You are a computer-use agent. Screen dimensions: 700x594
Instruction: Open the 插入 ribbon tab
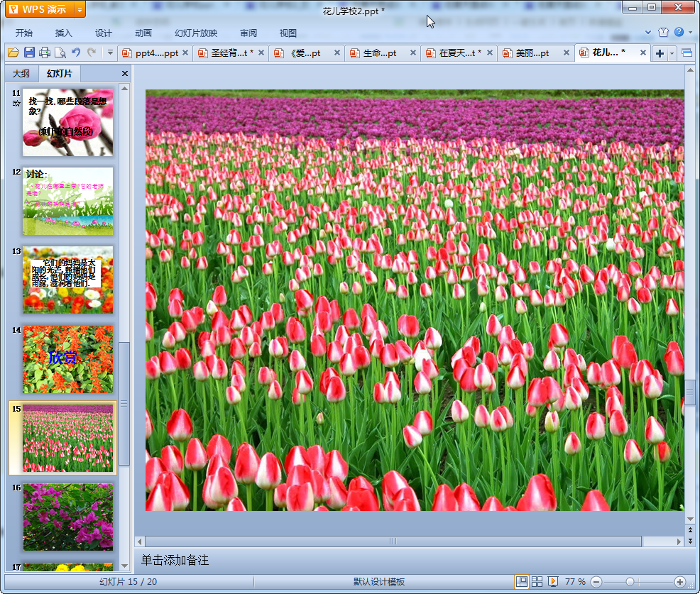tap(64, 33)
